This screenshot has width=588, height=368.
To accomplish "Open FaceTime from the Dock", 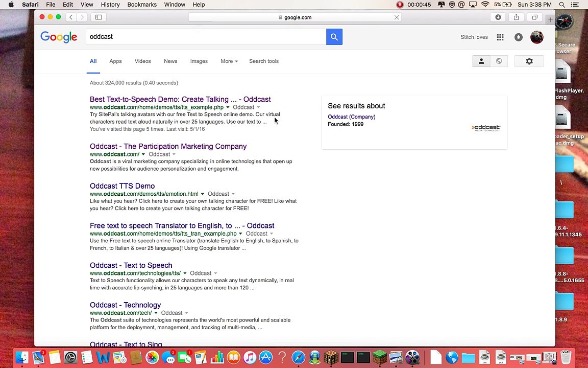I will 184,357.
